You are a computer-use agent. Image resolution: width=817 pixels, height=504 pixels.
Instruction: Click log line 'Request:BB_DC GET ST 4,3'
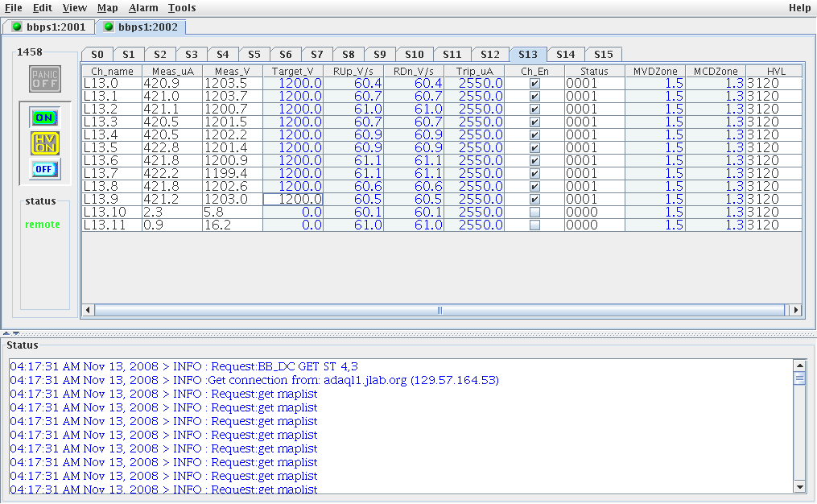click(184, 367)
